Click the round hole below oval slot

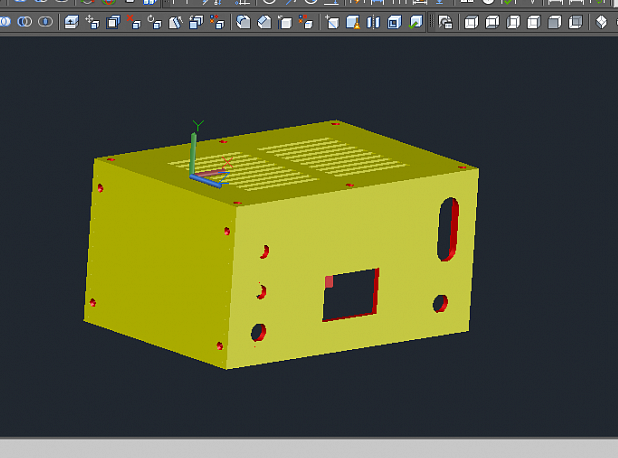[440, 302]
